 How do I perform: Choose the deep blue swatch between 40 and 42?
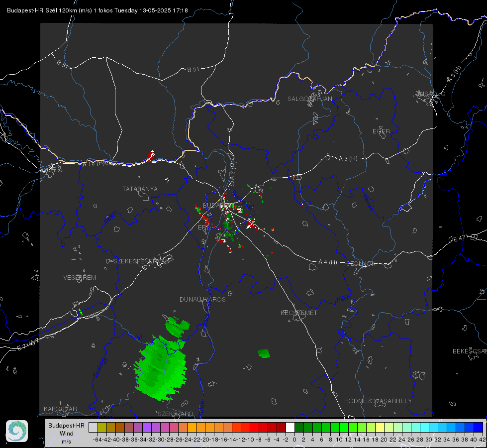tap(479, 427)
